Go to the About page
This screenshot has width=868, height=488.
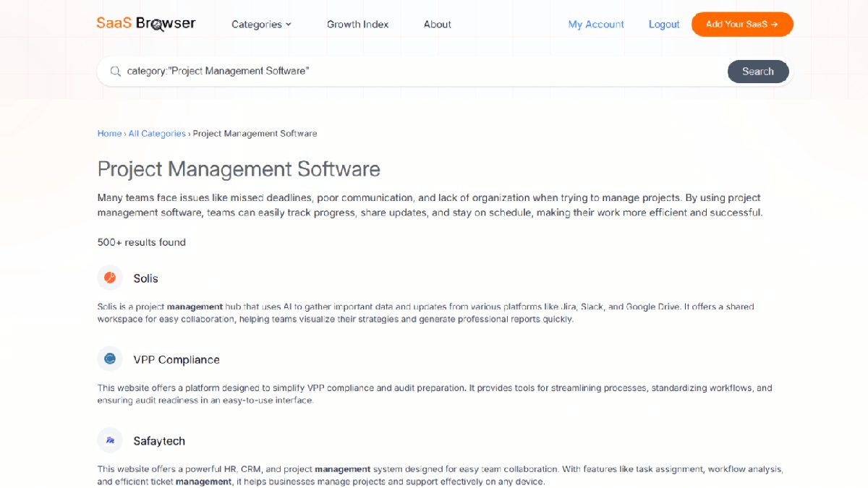click(x=437, y=24)
